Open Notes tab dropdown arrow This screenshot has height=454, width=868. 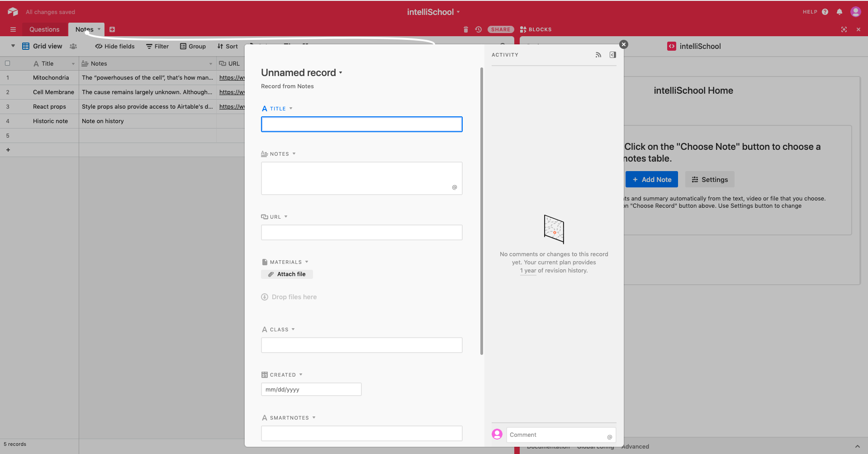(x=99, y=29)
